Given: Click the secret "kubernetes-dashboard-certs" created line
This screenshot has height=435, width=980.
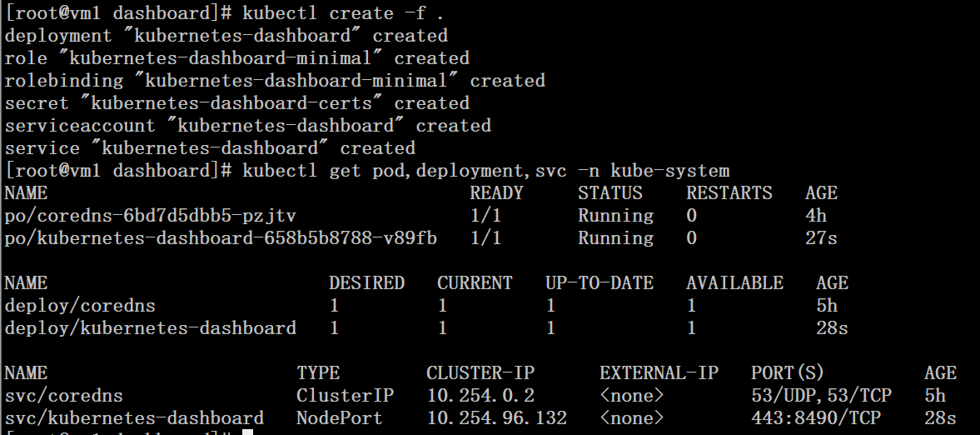Looking at the screenshot, I should [236, 103].
